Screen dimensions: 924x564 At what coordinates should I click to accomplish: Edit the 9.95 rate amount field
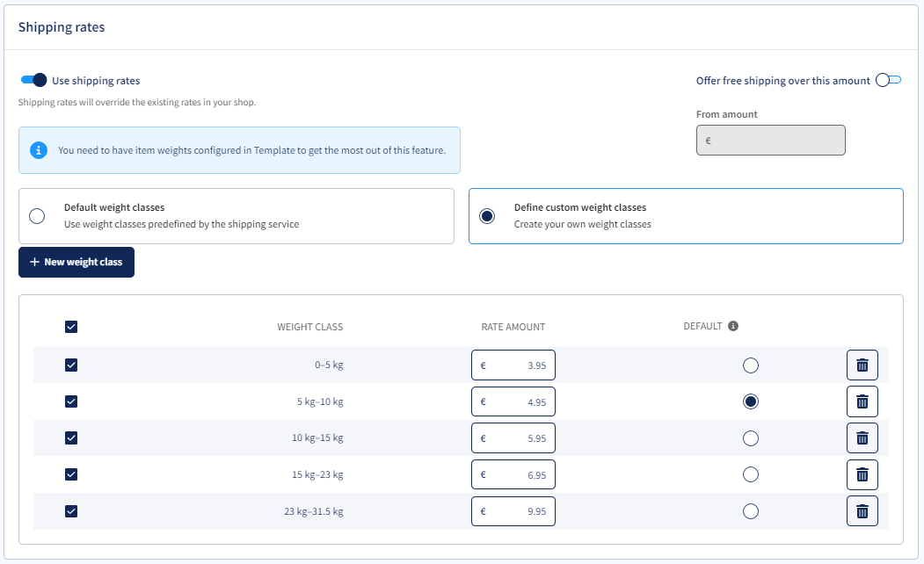tap(513, 511)
